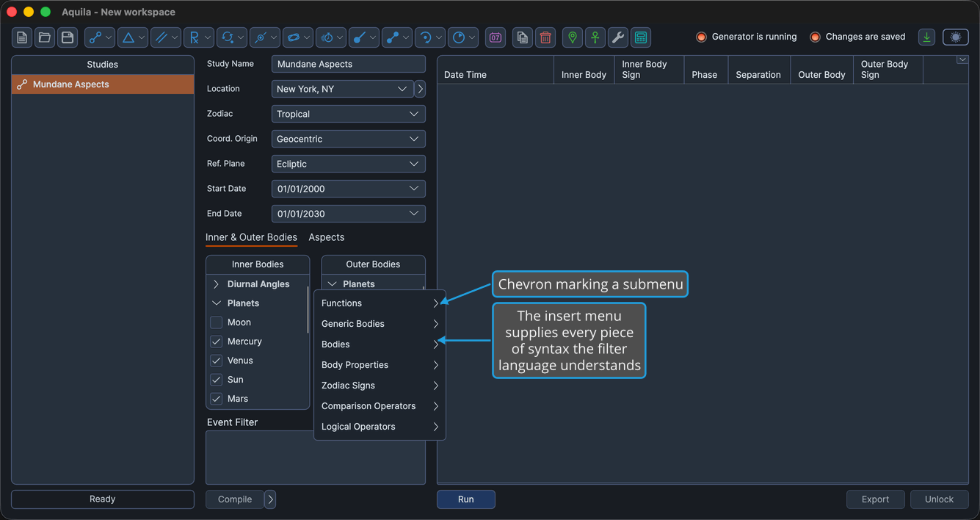Click the circular return arrows study tool
This screenshot has width=980, height=520.
tap(231, 37)
